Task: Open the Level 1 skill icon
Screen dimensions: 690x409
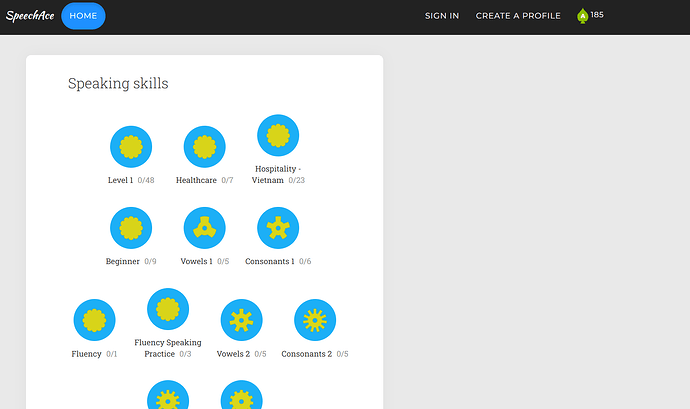Action: point(130,147)
